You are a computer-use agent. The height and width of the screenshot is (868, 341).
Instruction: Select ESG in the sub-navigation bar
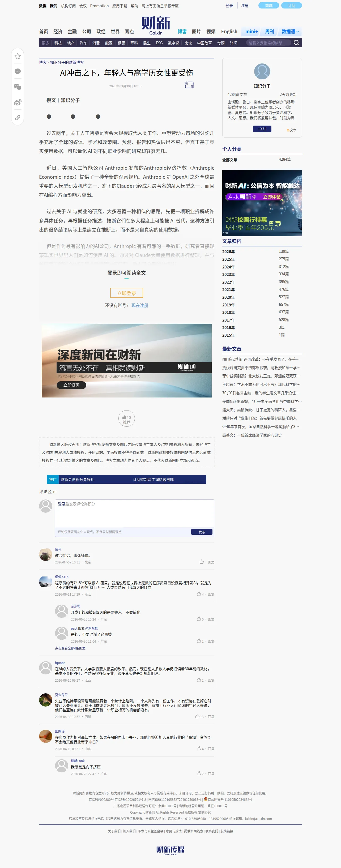point(159,43)
